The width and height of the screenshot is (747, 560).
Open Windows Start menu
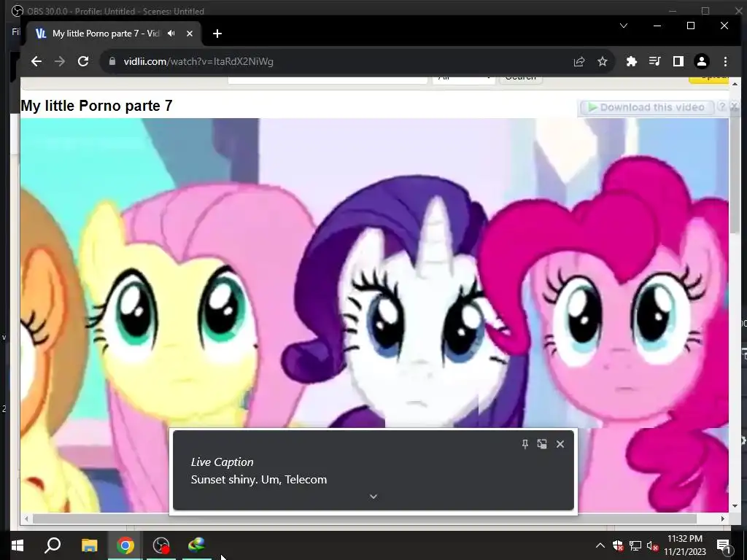pos(18,545)
